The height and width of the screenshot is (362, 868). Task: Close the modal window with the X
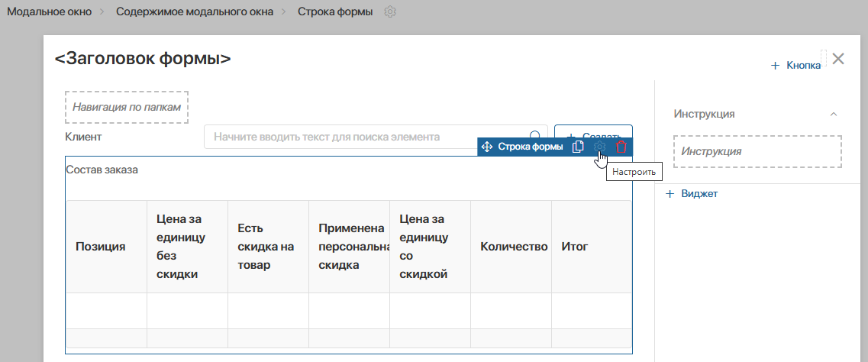838,59
